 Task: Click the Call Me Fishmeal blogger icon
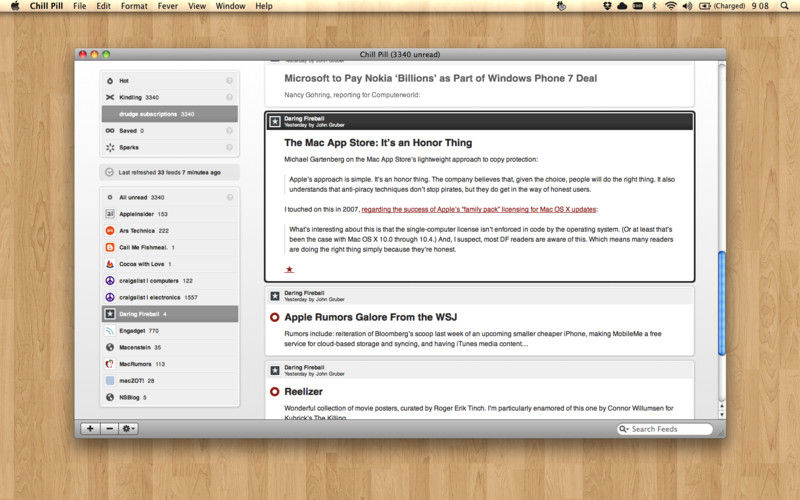(110, 247)
